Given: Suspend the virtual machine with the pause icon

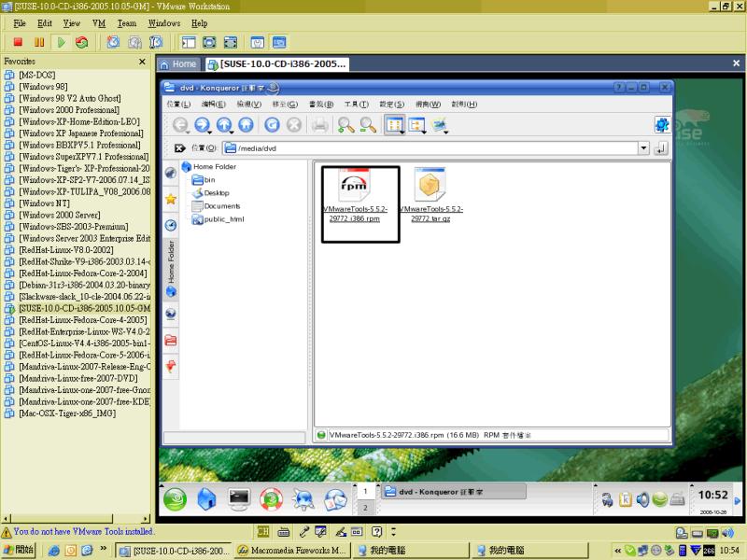Looking at the screenshot, I should tap(39, 42).
